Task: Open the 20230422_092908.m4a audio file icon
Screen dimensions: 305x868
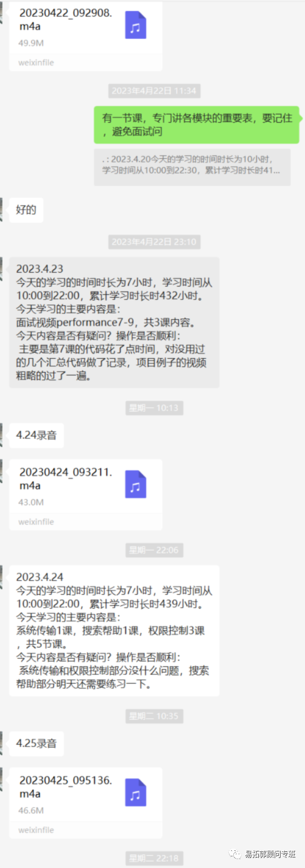Action: (x=136, y=25)
